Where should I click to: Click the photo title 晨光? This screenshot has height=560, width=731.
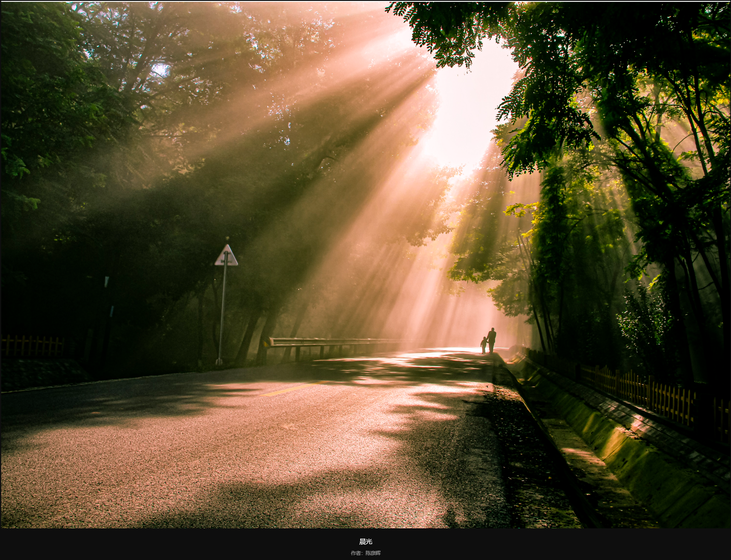coord(365,541)
